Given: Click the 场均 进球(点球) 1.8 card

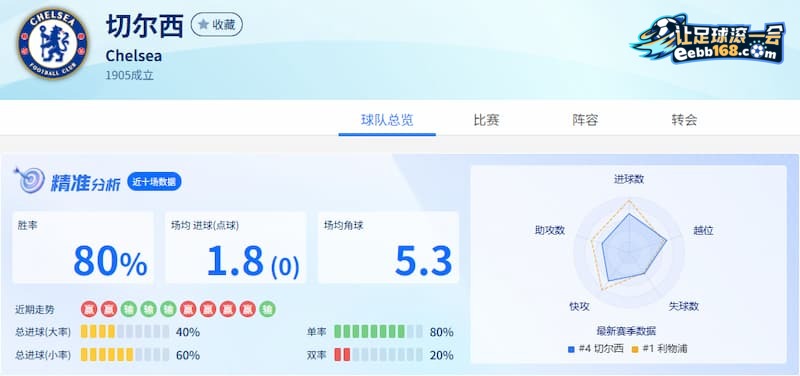Looking at the screenshot, I should click(x=236, y=247).
